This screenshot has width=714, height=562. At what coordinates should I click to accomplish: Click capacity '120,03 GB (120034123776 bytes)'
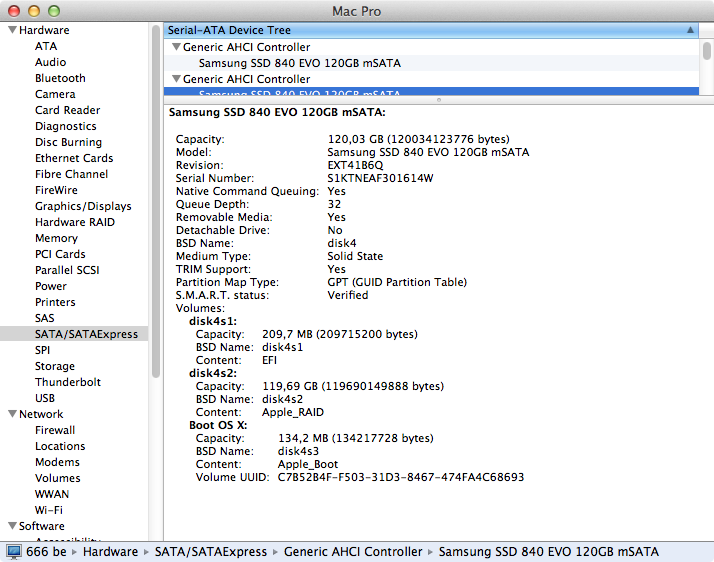pos(418,139)
